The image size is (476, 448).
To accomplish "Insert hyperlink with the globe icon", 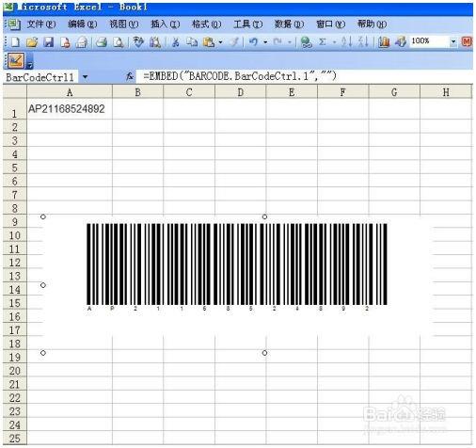I will coord(306,41).
